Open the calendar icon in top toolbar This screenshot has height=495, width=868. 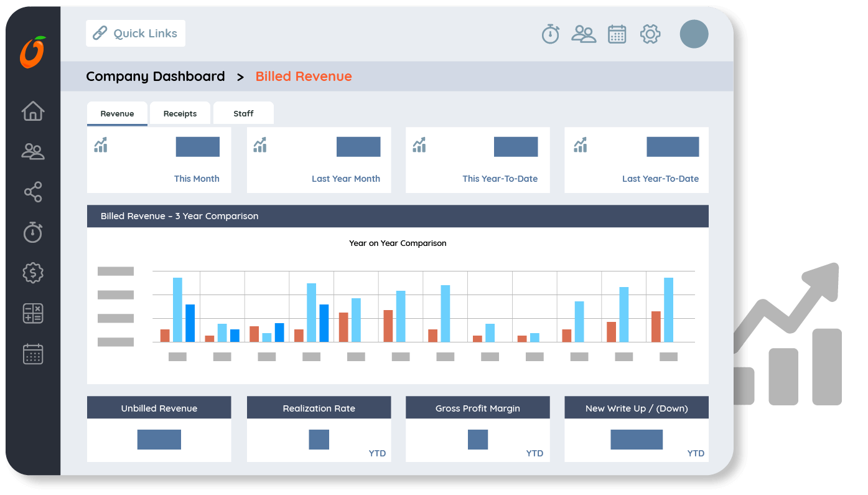point(617,34)
